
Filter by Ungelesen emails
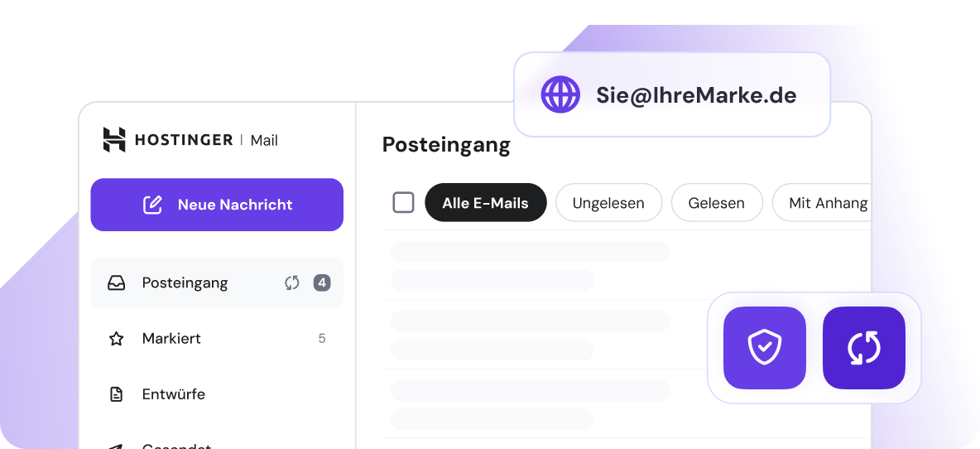608,202
